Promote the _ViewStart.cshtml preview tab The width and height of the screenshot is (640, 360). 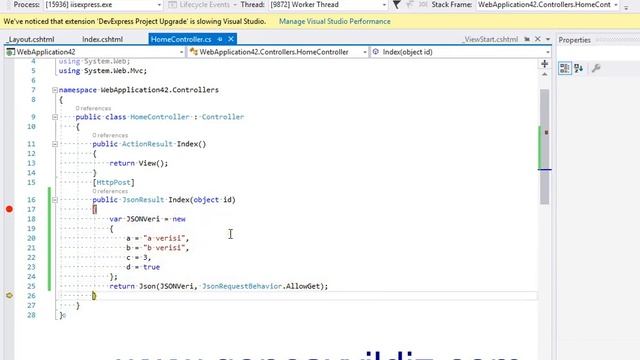pos(527,39)
